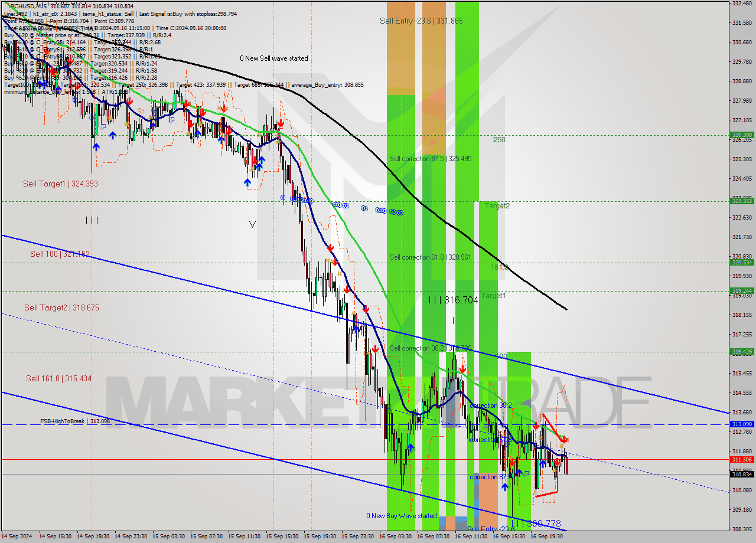Click the green 316.426 price tag
This screenshot has height=543, width=756.
(742, 352)
